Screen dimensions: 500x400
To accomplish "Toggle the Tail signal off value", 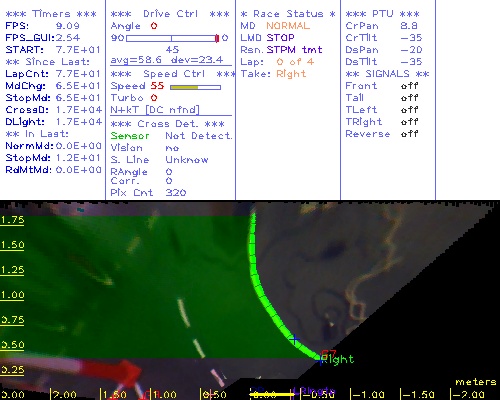I will coord(409,98).
